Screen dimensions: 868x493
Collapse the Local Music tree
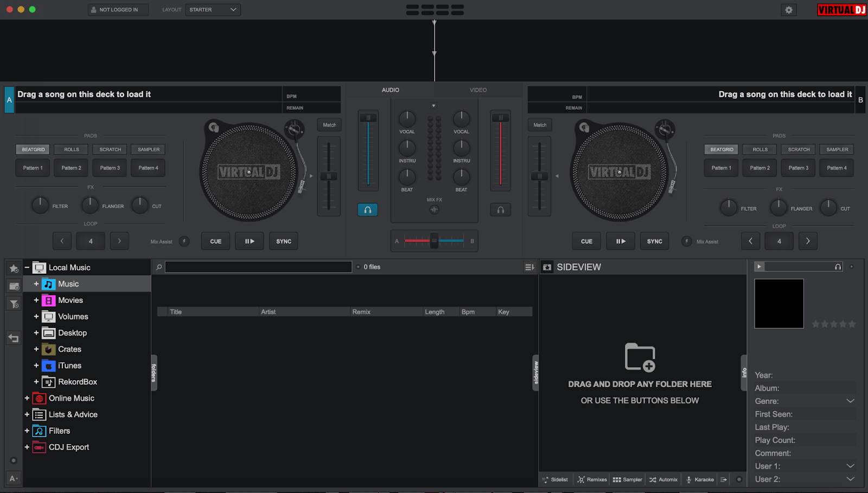pos(27,267)
